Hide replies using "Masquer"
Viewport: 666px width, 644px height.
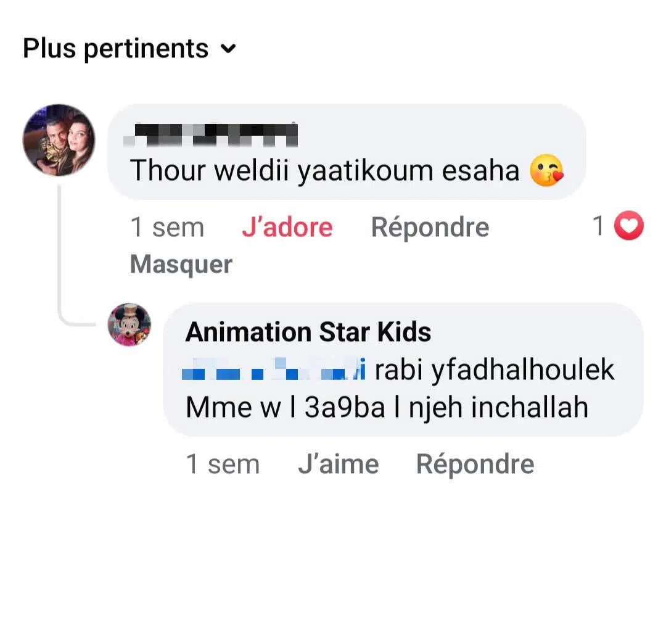point(181,265)
